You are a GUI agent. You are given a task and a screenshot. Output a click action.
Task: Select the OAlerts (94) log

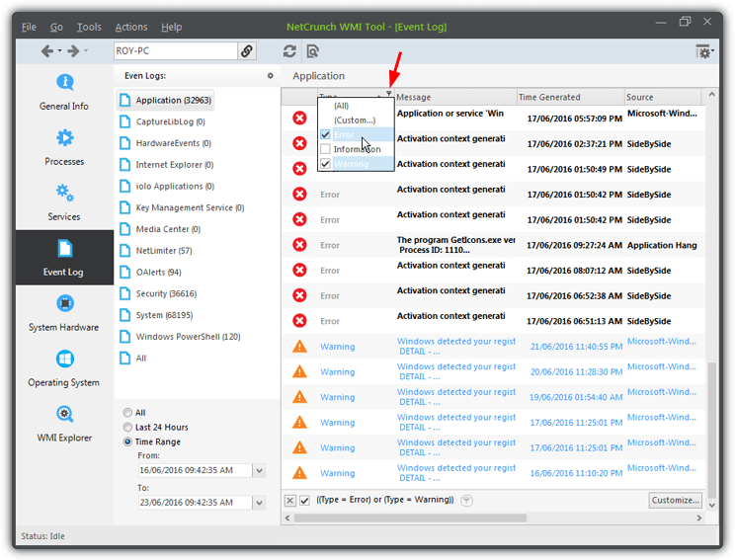click(x=151, y=272)
